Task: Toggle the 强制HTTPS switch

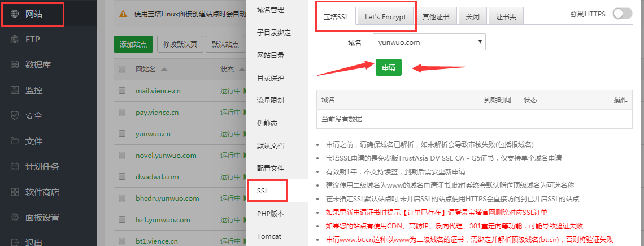Action: tap(622, 14)
